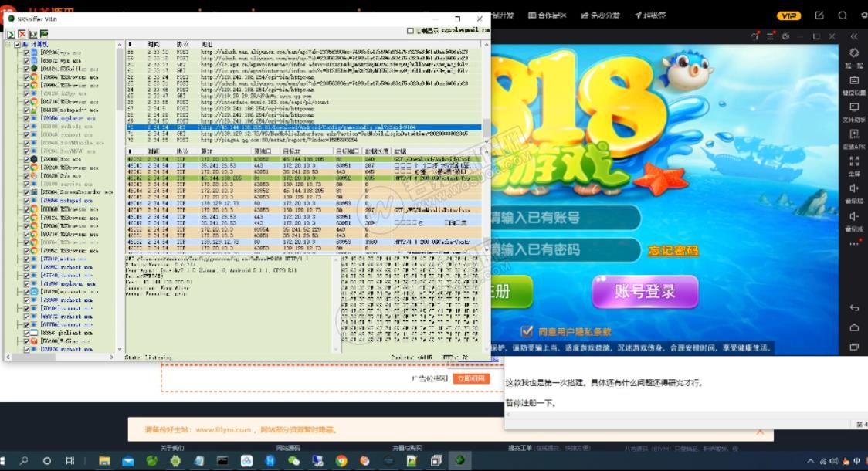Viewport: 868px width, 471px height.
Task: Start capture with the green play icon
Action: tap(11, 34)
